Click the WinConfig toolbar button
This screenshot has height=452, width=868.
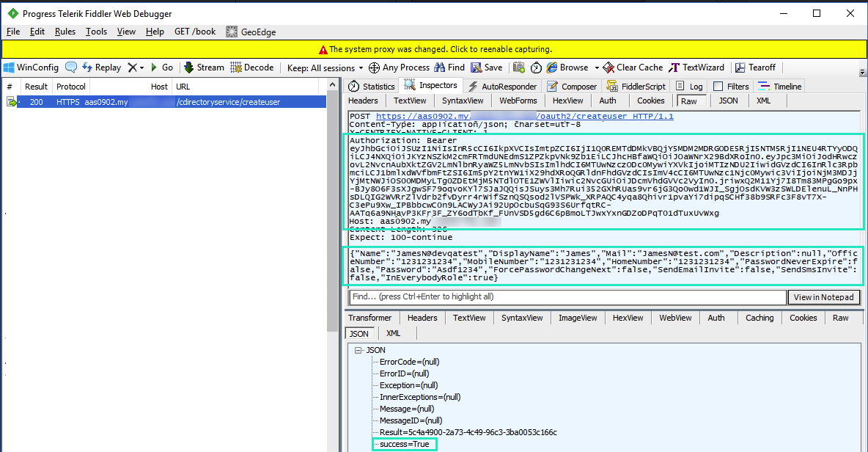coord(31,68)
